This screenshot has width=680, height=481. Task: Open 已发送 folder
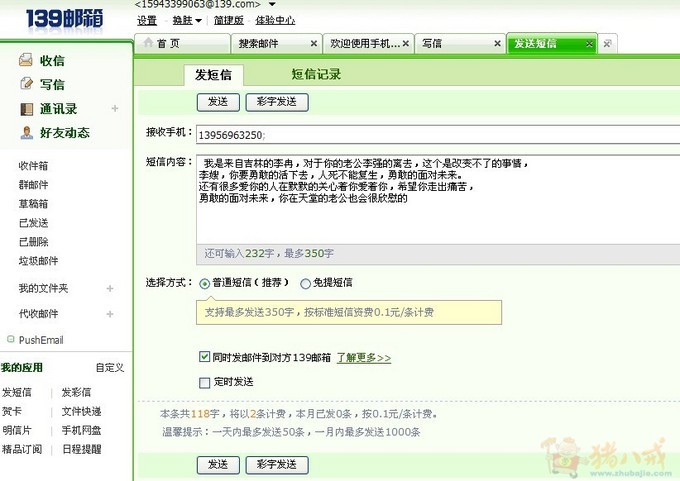33,223
